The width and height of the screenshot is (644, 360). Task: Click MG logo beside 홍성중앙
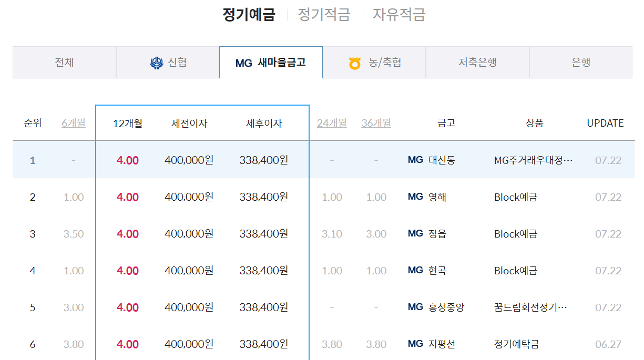[x=415, y=307]
